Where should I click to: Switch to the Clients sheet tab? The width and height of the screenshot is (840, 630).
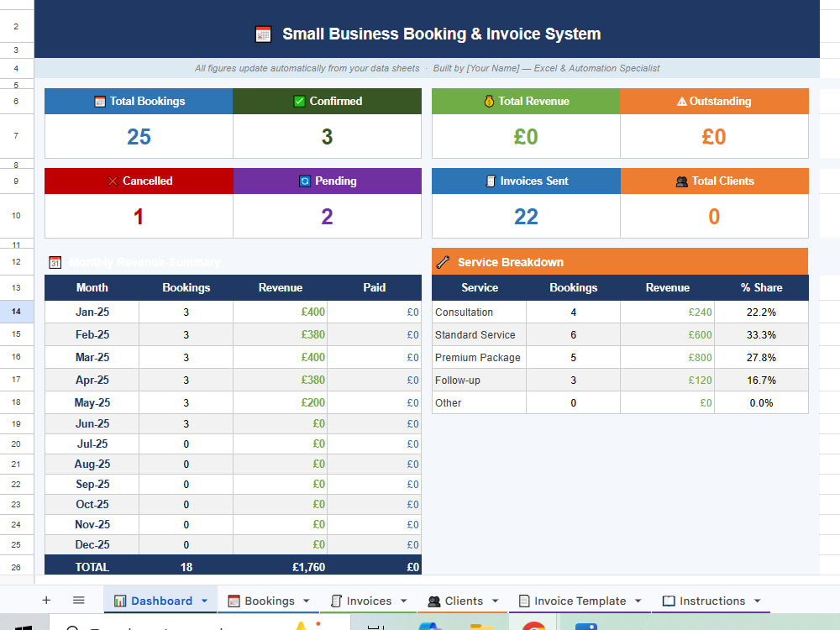(464, 601)
